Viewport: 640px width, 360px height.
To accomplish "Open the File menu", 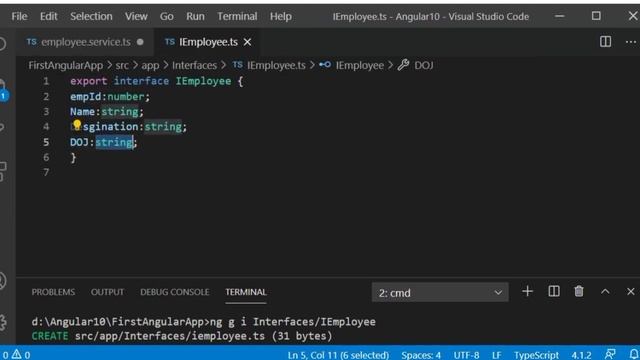I will click(x=19, y=16).
